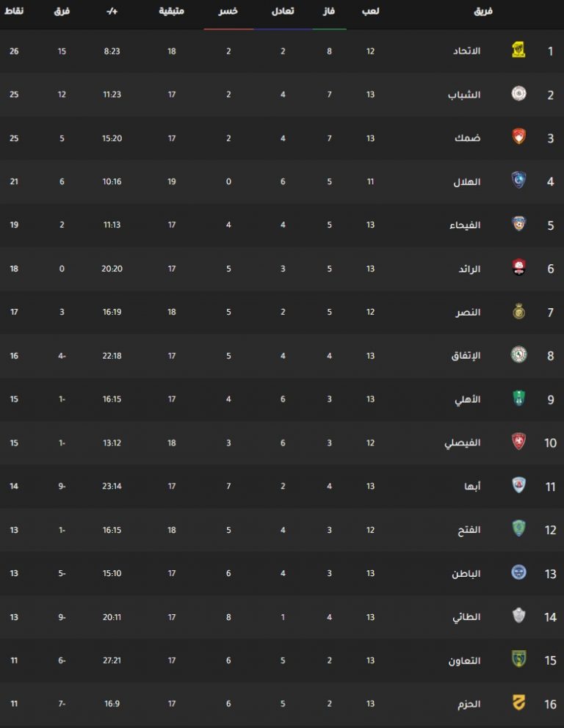This screenshot has height=728, width=564.
Task: Open the أبها team name
Action: tap(472, 487)
